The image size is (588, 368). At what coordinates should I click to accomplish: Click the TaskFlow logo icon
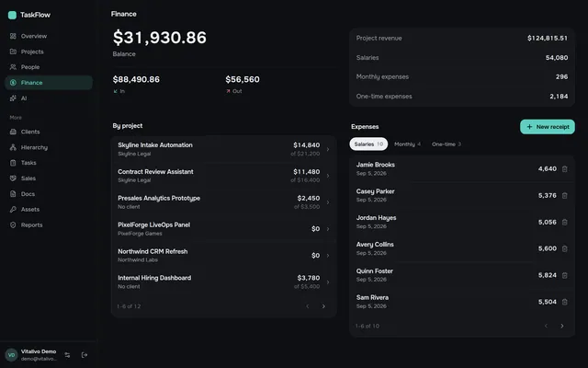(x=12, y=15)
